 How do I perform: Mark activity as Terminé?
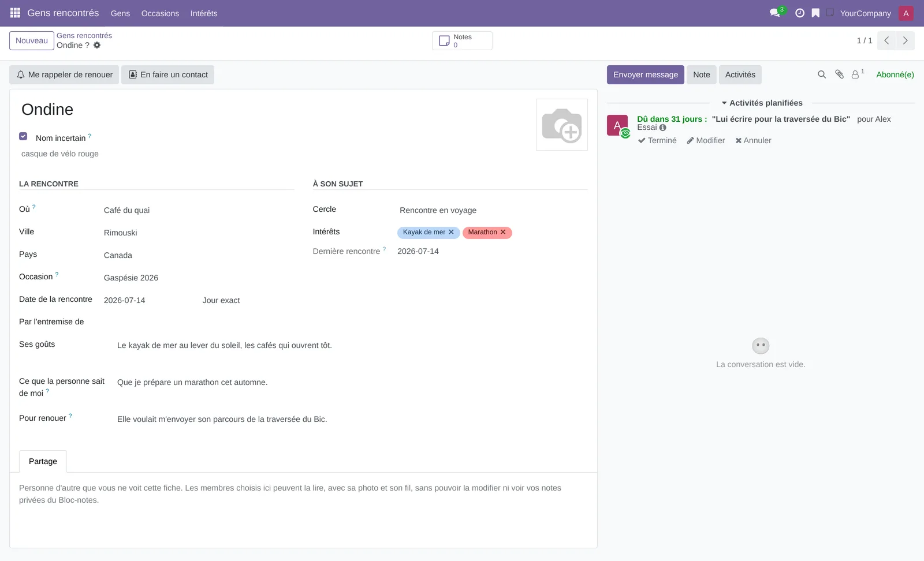coord(657,140)
